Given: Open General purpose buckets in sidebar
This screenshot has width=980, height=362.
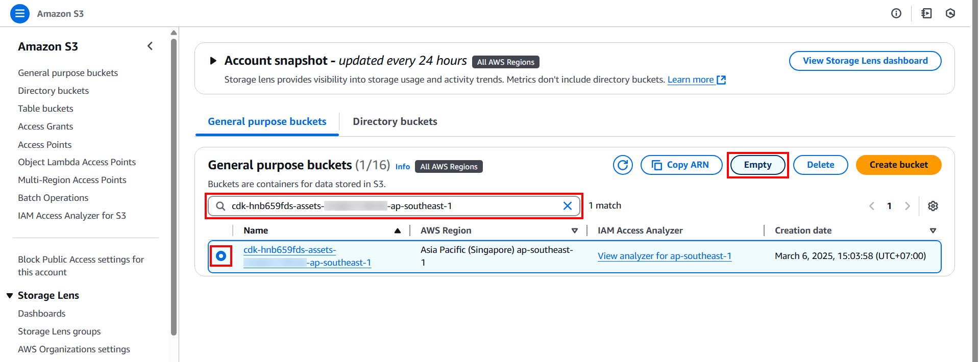Looking at the screenshot, I should [68, 73].
